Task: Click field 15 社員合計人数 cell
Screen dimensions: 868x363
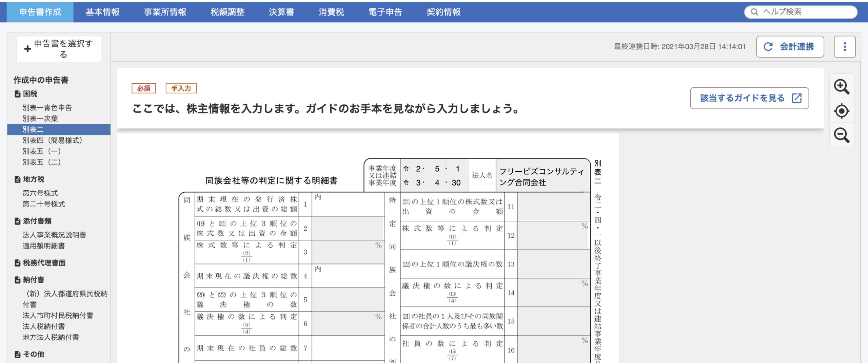Action: [x=553, y=321]
